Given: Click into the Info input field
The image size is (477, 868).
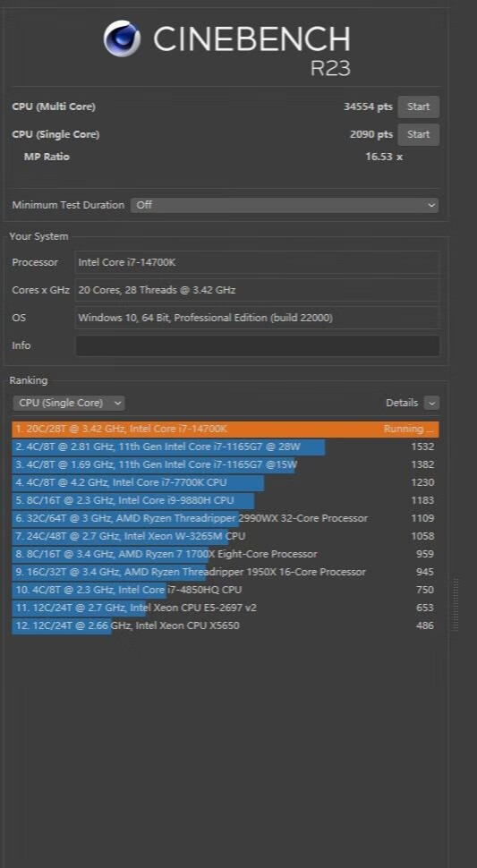Looking at the screenshot, I should [258, 345].
